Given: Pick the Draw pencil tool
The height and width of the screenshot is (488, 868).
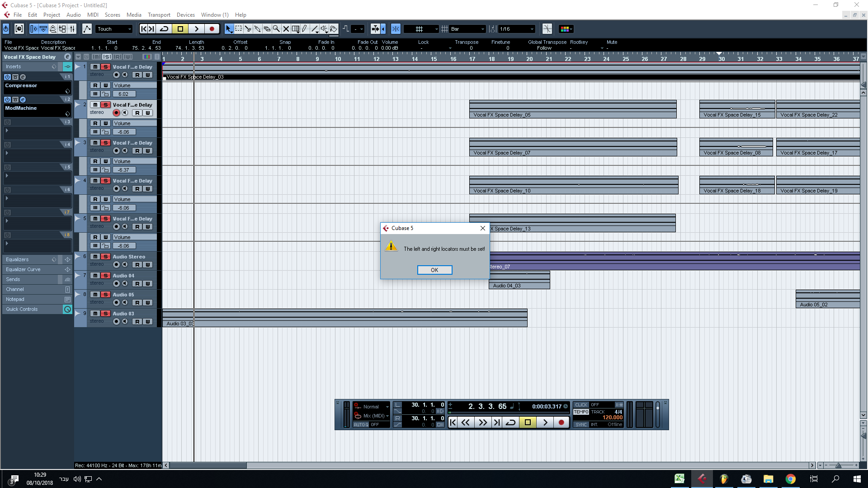Looking at the screenshot, I should [305, 29].
